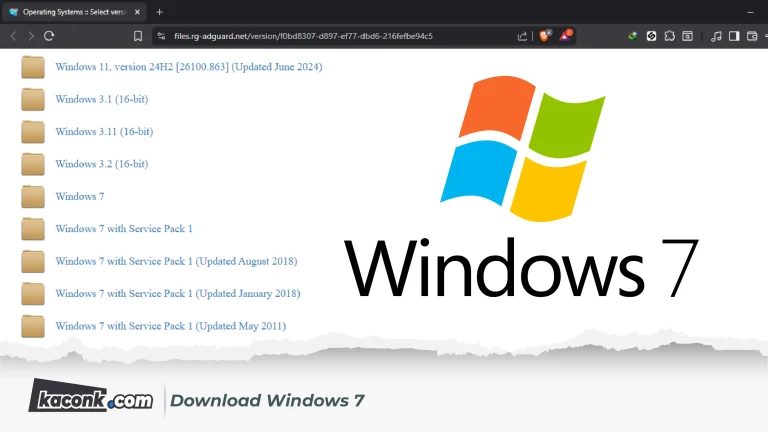Click the black-and-white S extension icon
The height and width of the screenshot is (432, 768).
click(651, 36)
